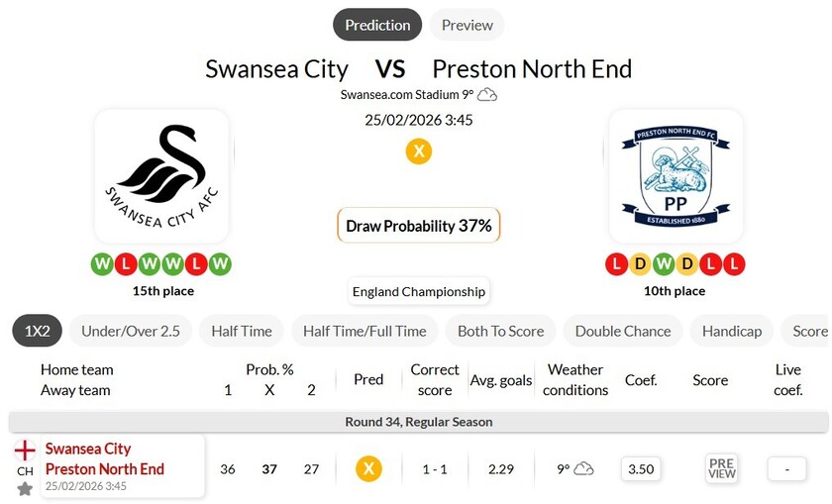This screenshot has height=504, width=832.
Task: Click the Preston North End club crest
Action: click(x=676, y=175)
